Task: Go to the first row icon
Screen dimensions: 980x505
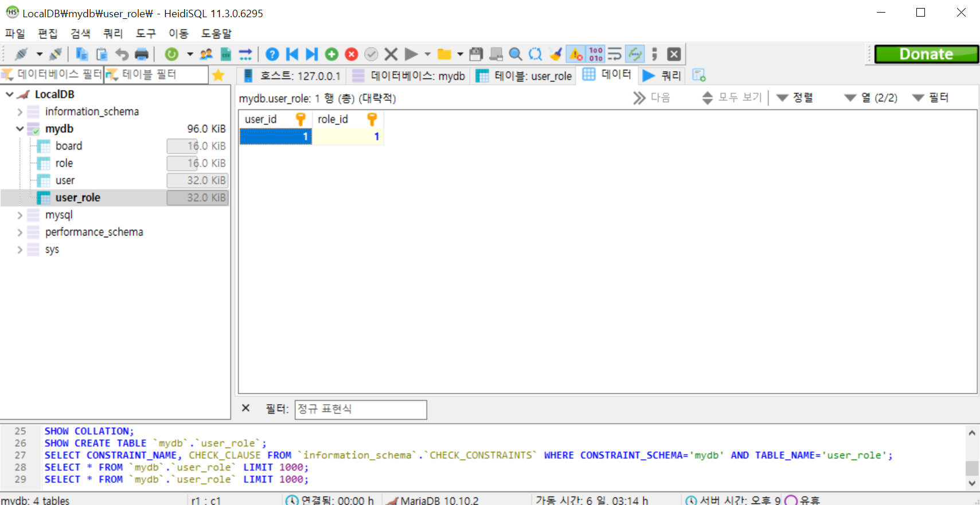Action: [292, 54]
